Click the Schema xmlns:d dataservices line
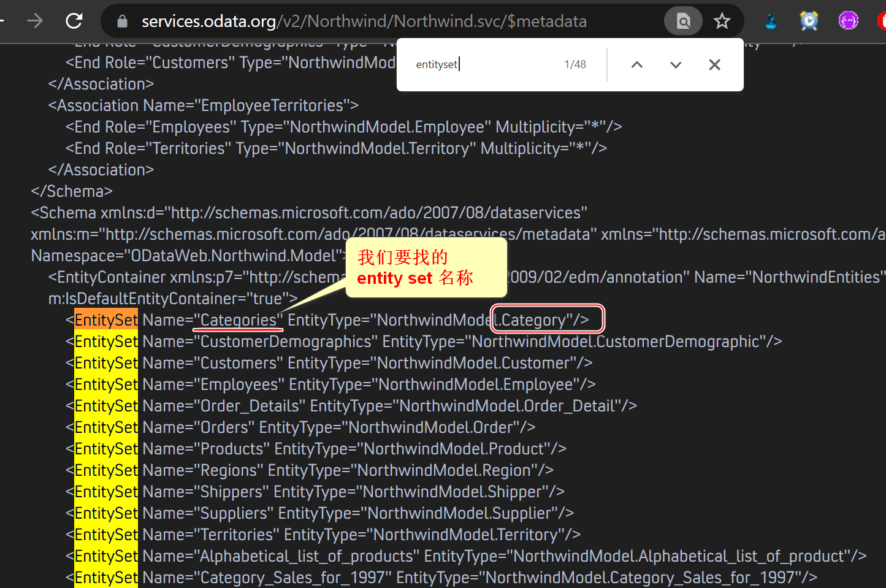Viewport: 886px width, 588px height. click(309, 213)
